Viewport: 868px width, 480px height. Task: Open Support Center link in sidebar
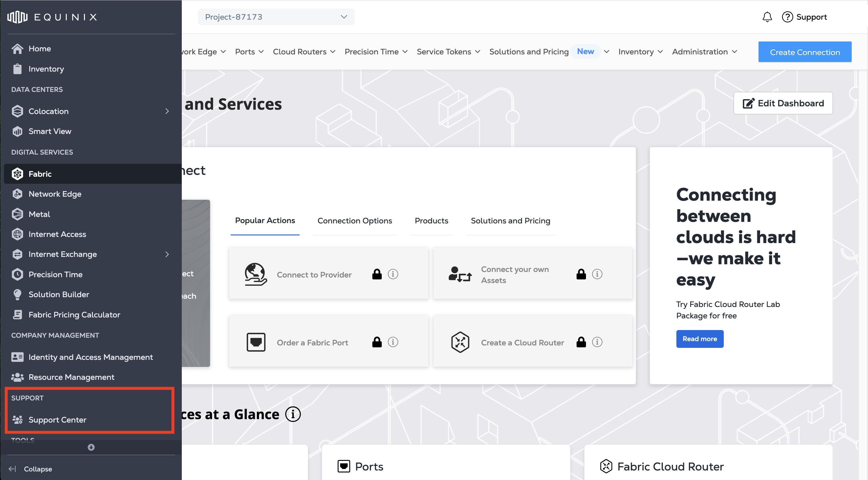click(x=57, y=419)
